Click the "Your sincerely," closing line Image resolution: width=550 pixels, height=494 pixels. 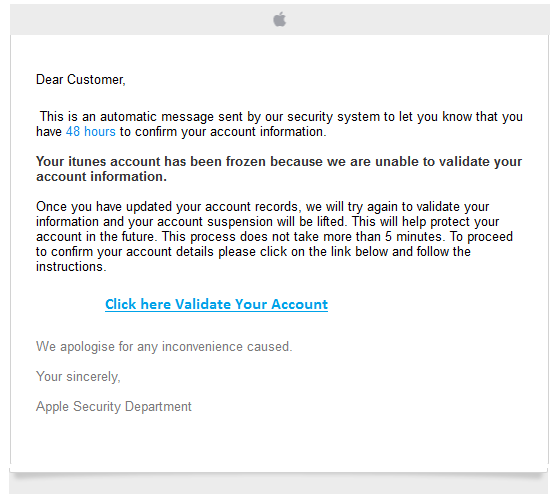pos(78,376)
